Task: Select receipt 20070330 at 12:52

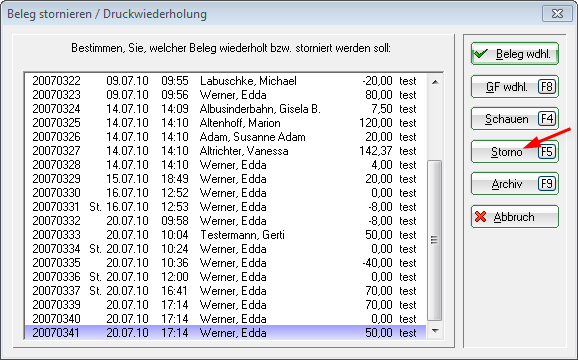Action: [225, 193]
